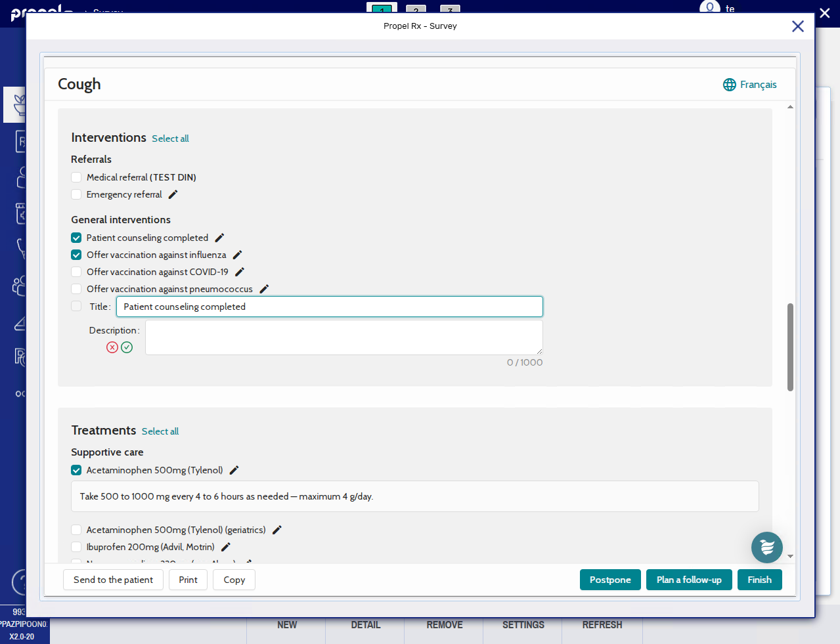Edit Offer vaccination against influenza item

point(237,255)
